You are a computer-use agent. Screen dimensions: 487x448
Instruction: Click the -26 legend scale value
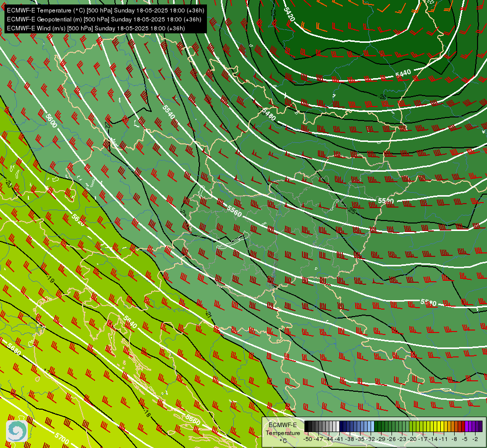[x=391, y=439]
